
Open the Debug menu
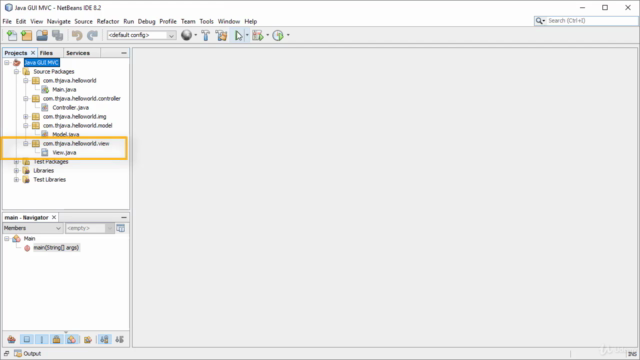pyautogui.click(x=147, y=21)
